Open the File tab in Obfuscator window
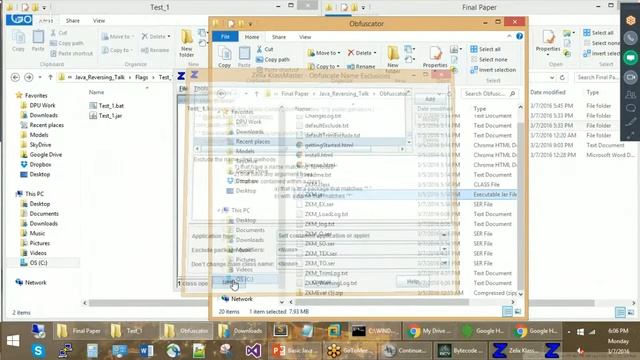The width and height of the screenshot is (640, 360). 225,36
